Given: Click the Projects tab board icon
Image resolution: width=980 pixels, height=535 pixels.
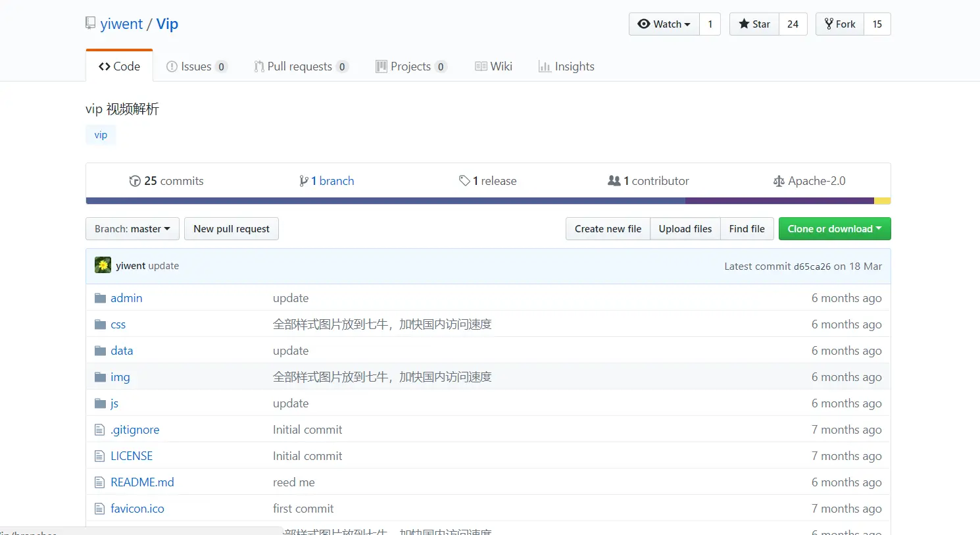Looking at the screenshot, I should point(381,66).
